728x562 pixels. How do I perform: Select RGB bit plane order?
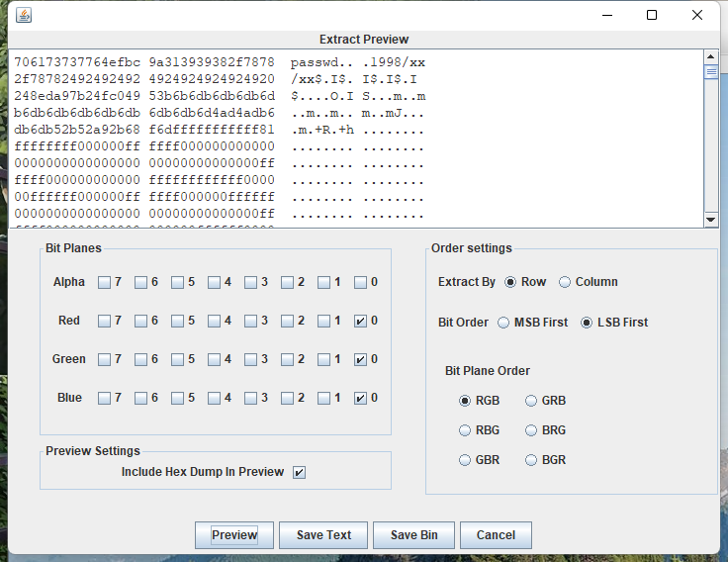(x=465, y=401)
